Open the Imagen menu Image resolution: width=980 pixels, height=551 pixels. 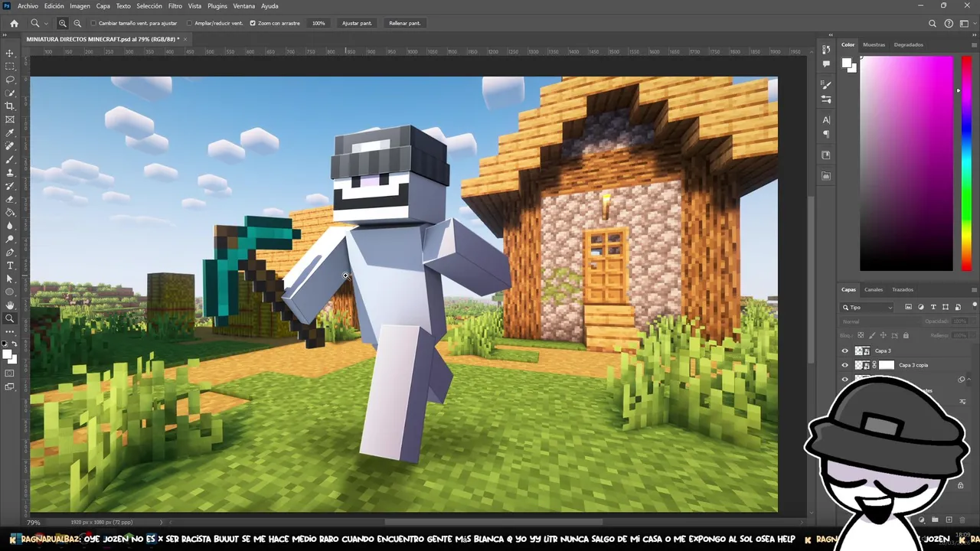tap(80, 5)
